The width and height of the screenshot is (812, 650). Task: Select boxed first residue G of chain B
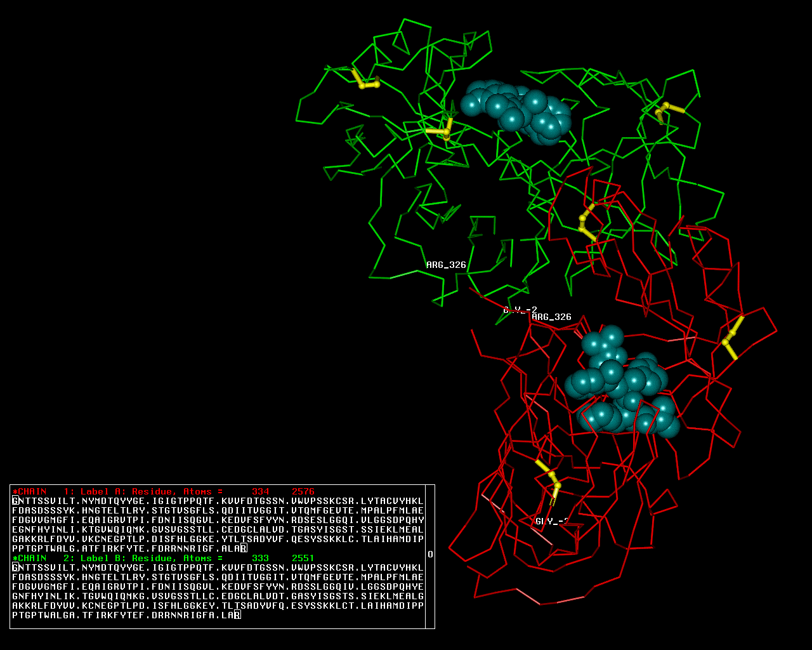coord(15,567)
